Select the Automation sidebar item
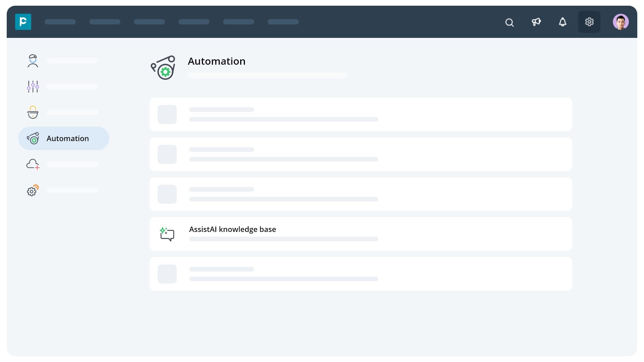Screen dimensions: 644x362 click(x=64, y=138)
